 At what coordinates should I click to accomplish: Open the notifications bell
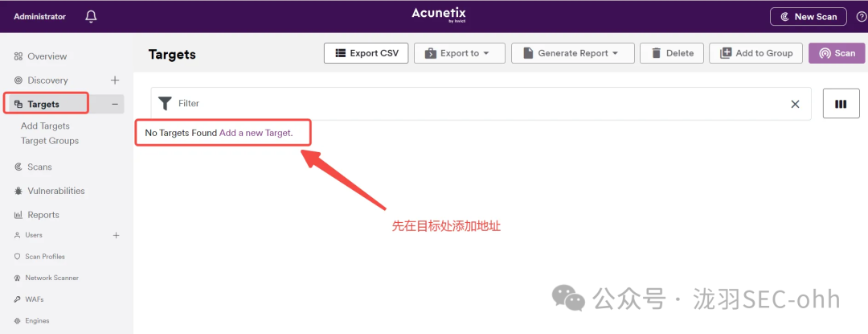click(x=92, y=17)
